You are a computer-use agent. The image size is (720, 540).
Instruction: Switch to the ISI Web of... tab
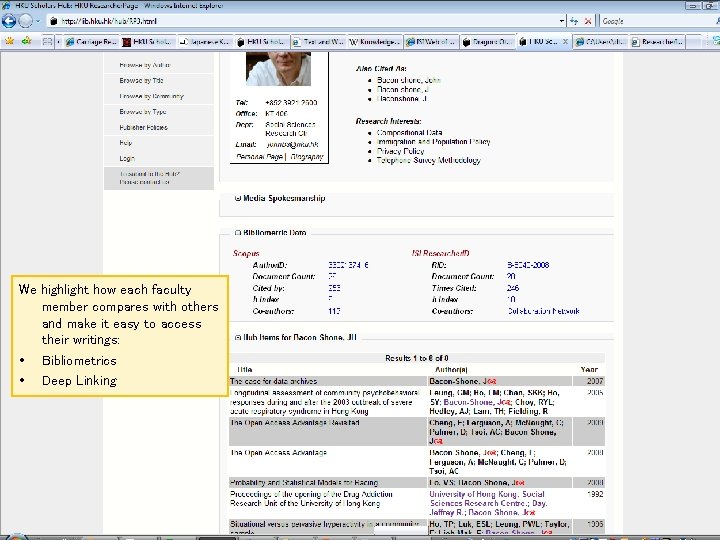pyautogui.click(x=431, y=42)
